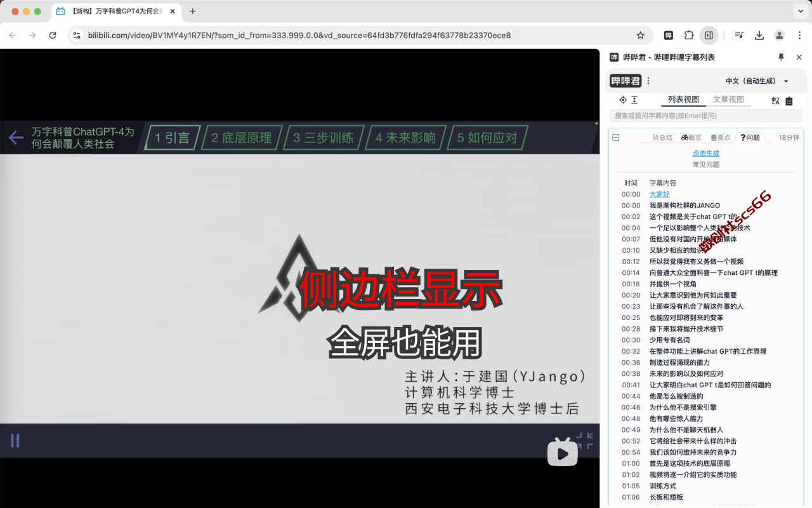Open the 概览 tab
The width and height of the screenshot is (812, 508).
point(691,137)
